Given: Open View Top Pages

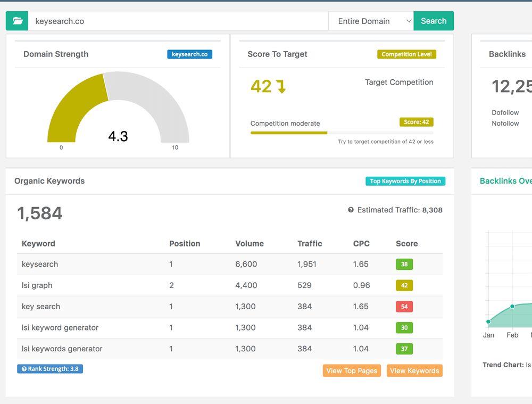Looking at the screenshot, I should 352,370.
